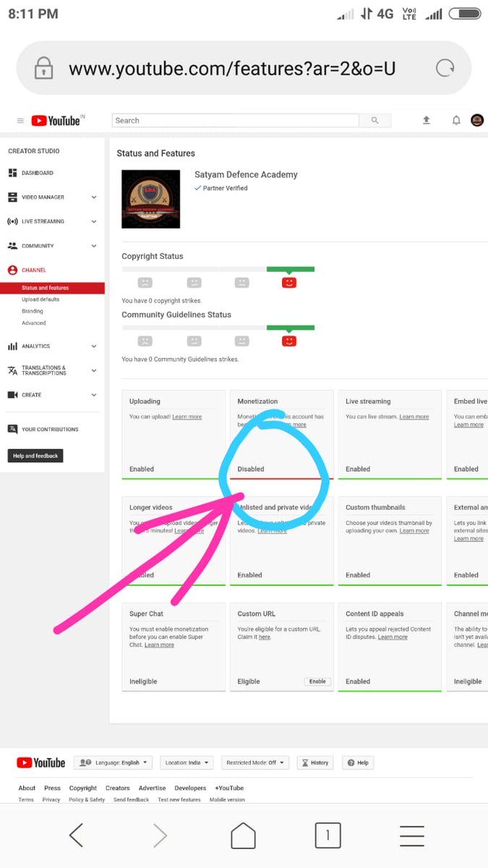Click 'here' link in Custom URL card
Viewport: 488px width, 868px height.
265,637
